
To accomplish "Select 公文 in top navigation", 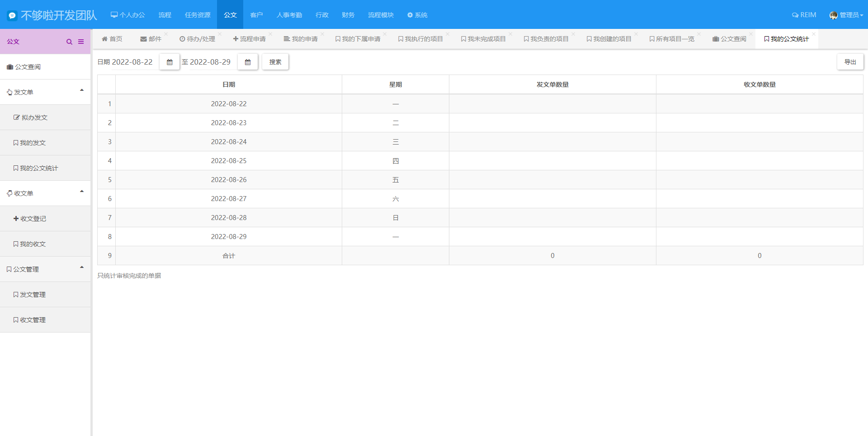I will pyautogui.click(x=230, y=15).
